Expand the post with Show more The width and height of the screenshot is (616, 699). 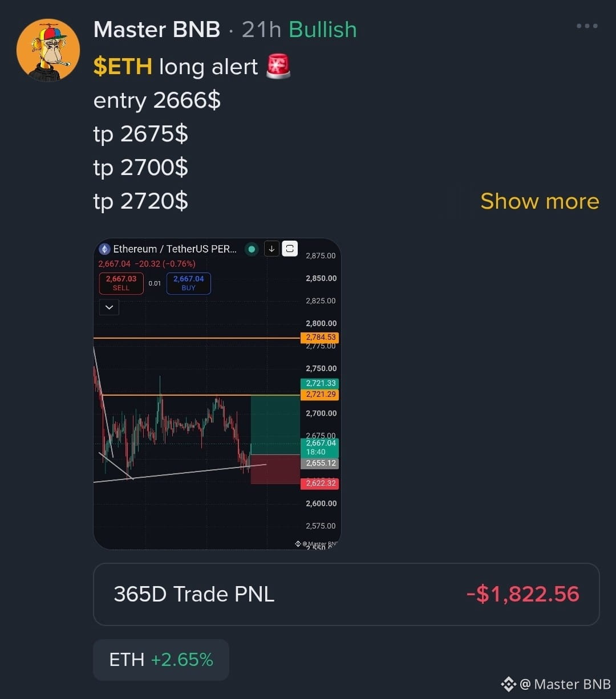[x=540, y=201]
